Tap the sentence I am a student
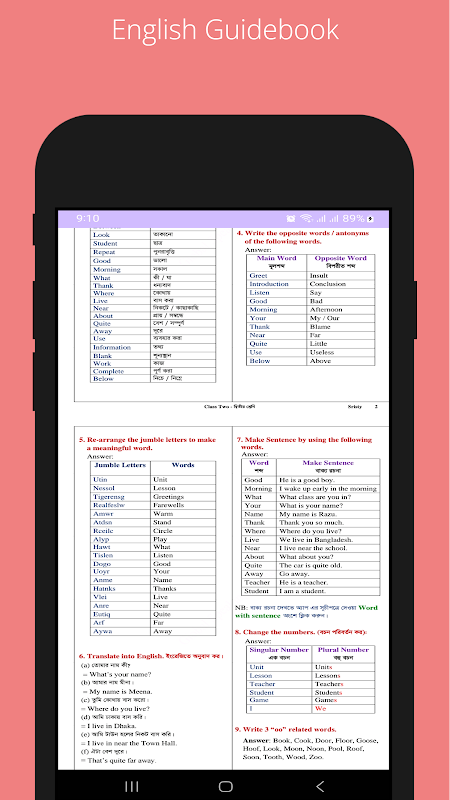Viewport: 450px width, 800px height. pyautogui.click(x=302, y=591)
